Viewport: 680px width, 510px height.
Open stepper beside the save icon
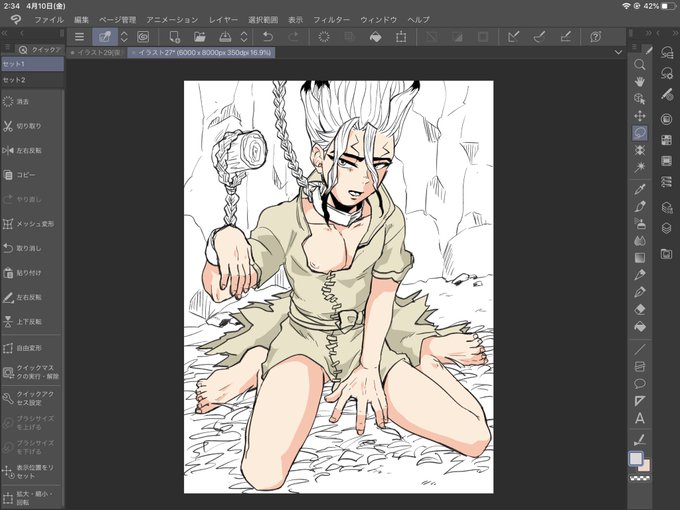[244, 37]
